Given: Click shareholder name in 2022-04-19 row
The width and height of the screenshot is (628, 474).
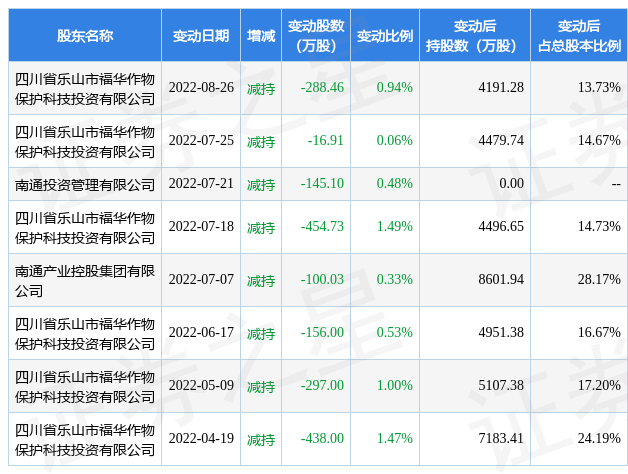Looking at the screenshot, I should tap(85, 440).
